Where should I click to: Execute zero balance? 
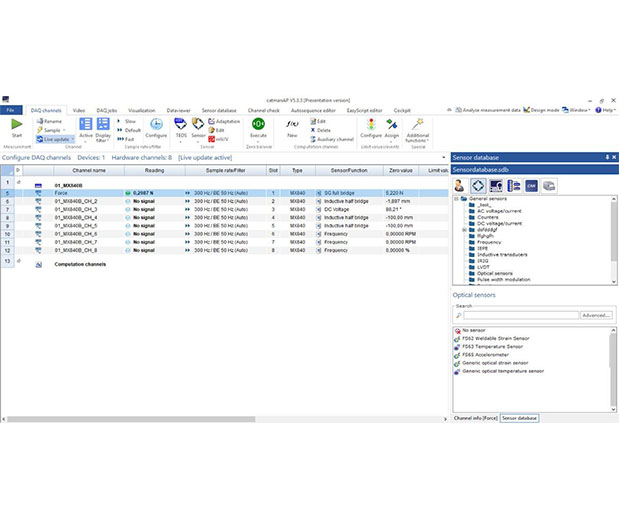(x=258, y=124)
